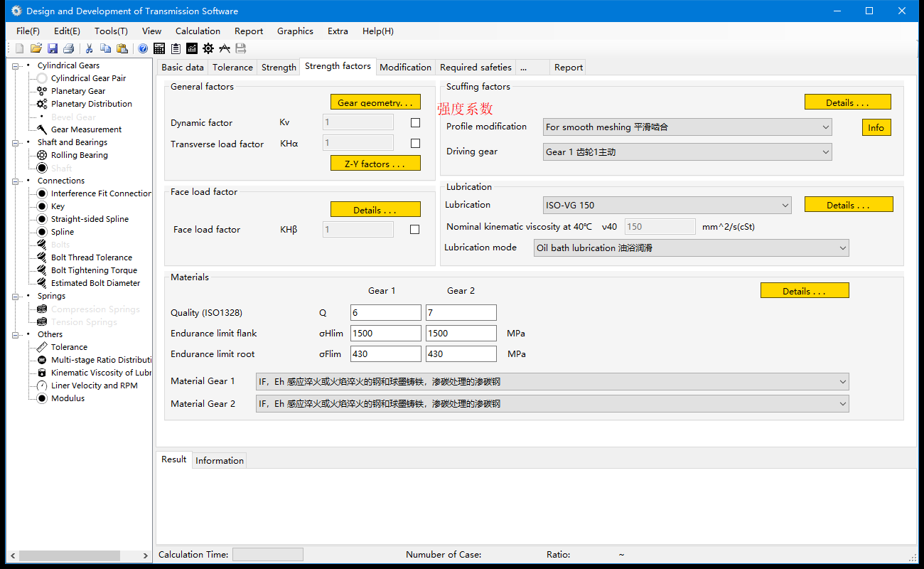Open the Material Gear 2 dropdown

(x=552, y=404)
